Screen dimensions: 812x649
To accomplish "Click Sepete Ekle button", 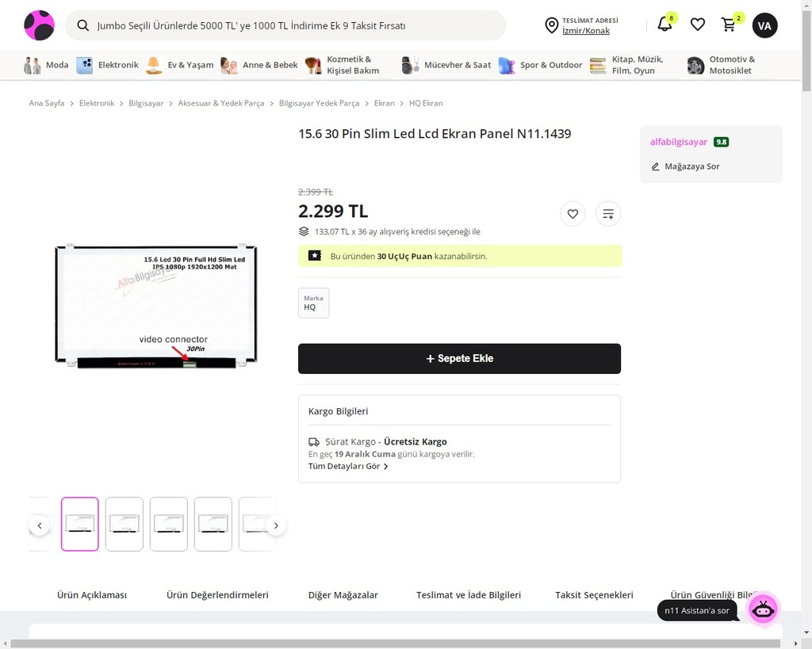I will coord(459,359).
